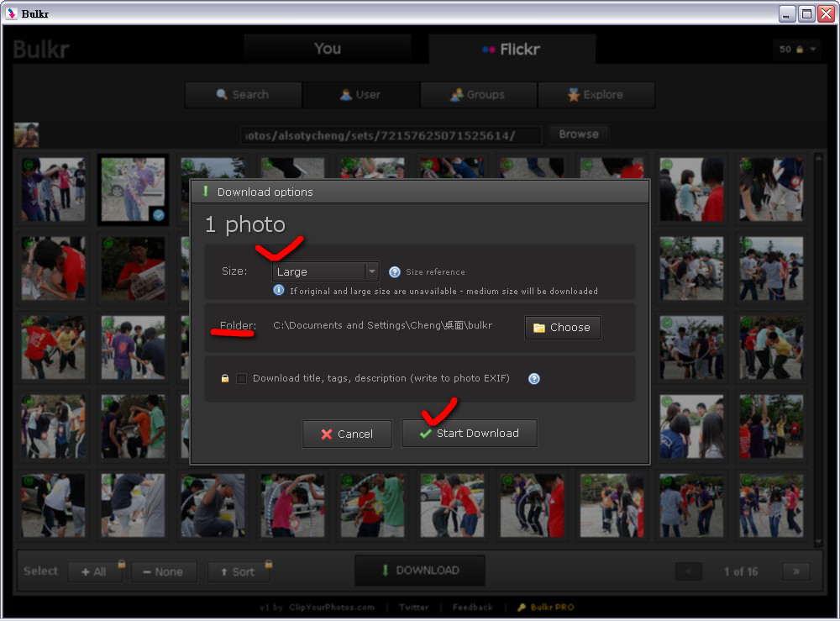Image resolution: width=840 pixels, height=621 pixels.
Task: Click the help icon beside EXIF option
Action: [534, 379]
